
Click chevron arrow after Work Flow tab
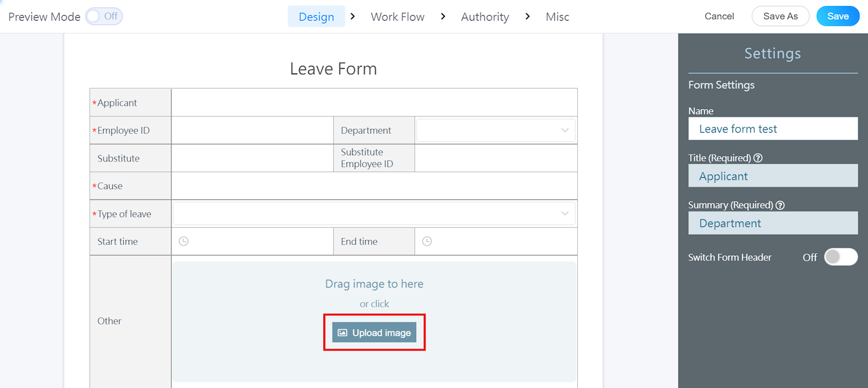443,16
